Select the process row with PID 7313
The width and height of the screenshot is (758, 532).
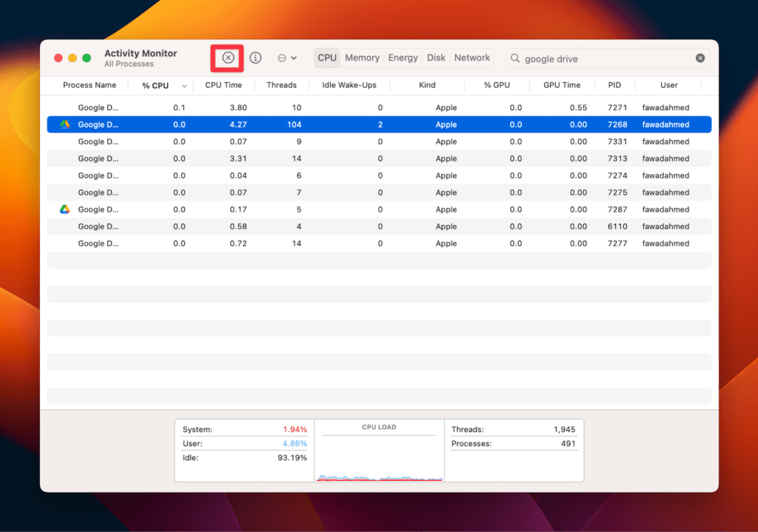[379, 158]
